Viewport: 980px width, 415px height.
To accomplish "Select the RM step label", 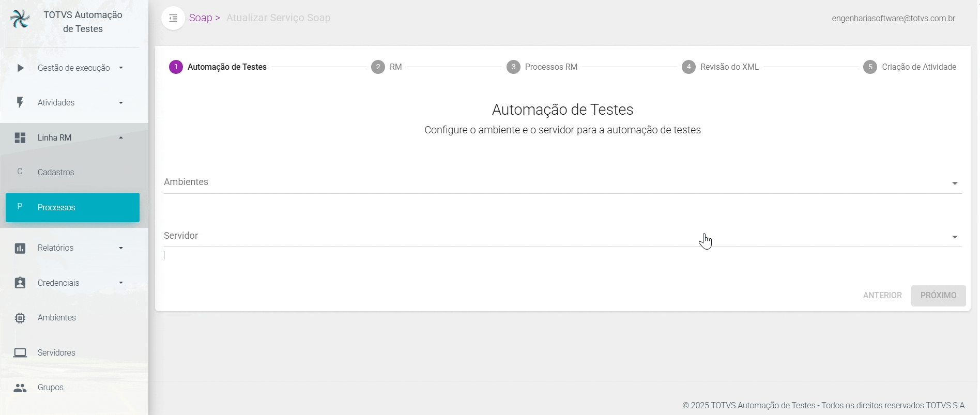I will pos(395,67).
